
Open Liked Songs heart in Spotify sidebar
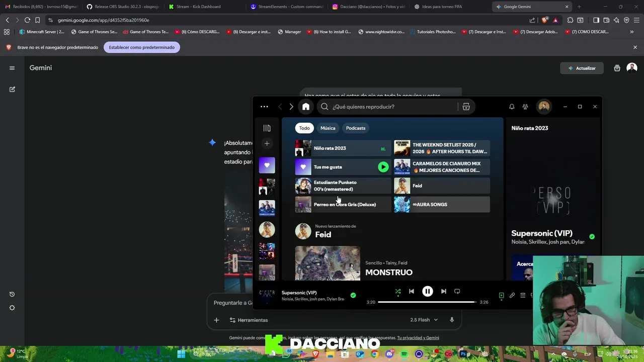(x=267, y=165)
